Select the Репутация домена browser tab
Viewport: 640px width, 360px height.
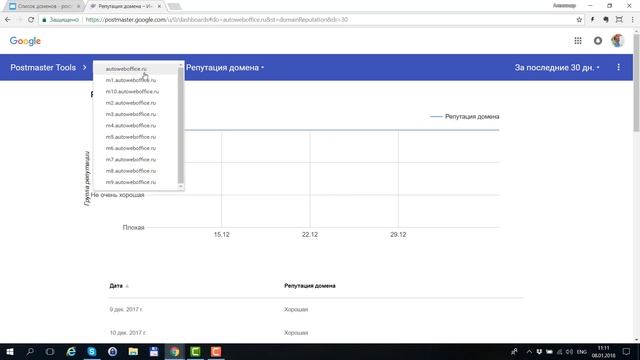point(124,6)
